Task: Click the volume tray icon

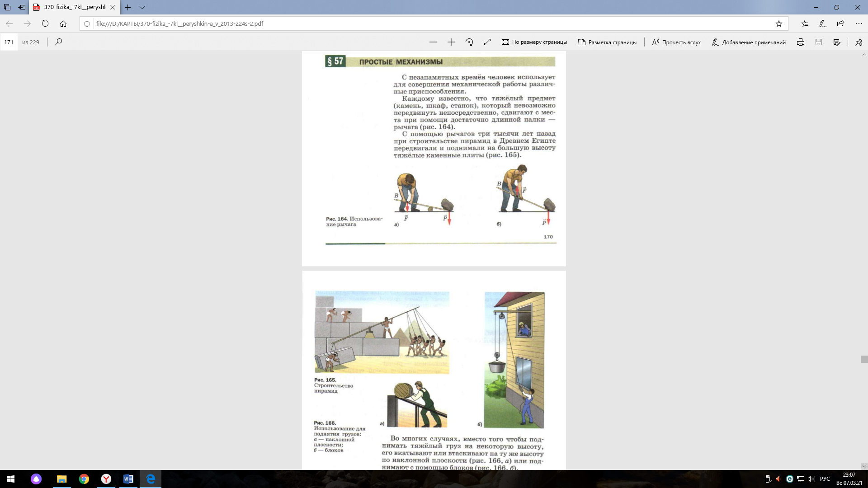Action: tap(811, 479)
